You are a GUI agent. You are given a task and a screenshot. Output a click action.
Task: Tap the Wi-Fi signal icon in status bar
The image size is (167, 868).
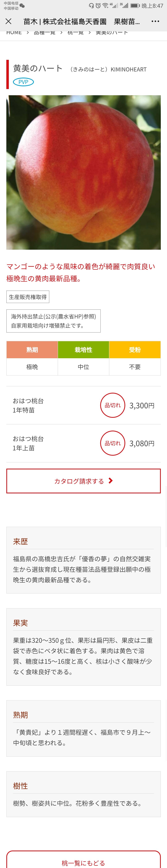(x=105, y=6)
